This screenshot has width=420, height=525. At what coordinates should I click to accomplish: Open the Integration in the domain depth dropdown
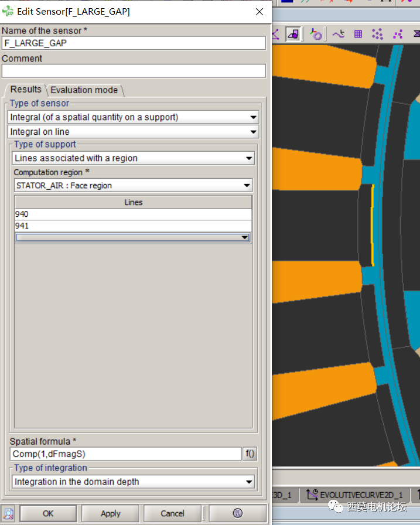point(133,482)
